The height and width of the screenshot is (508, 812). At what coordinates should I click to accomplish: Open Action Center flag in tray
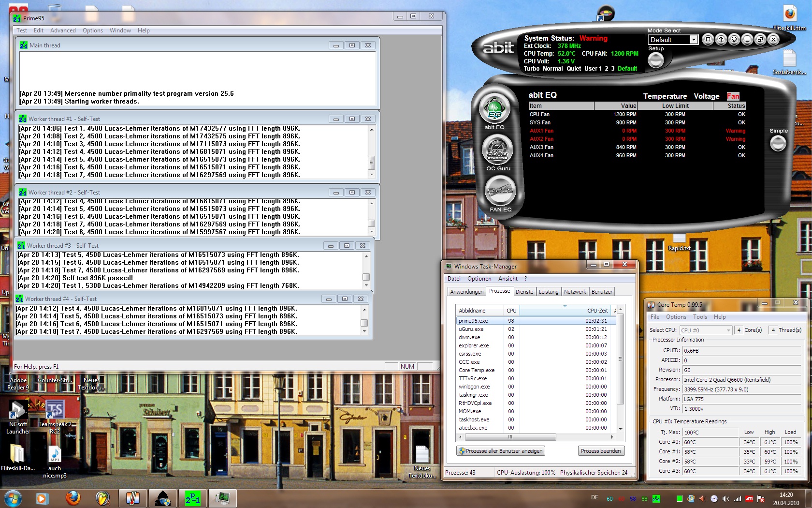761,499
